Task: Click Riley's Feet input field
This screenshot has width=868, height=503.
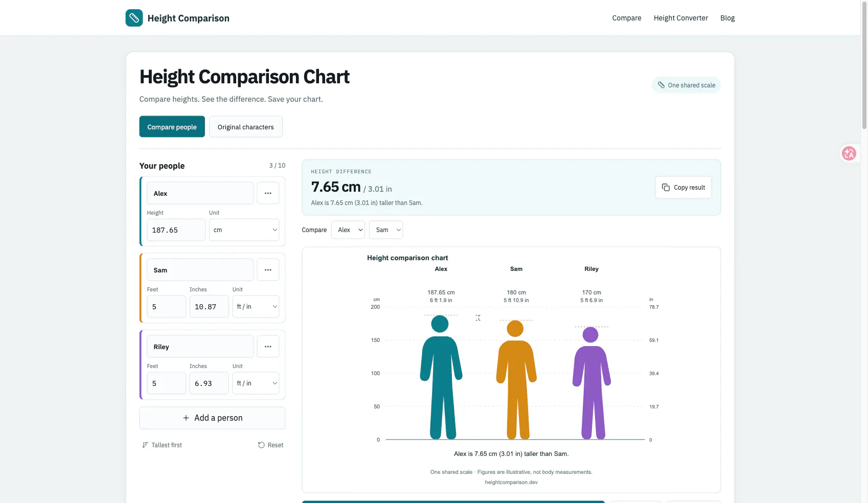Action: point(167,383)
